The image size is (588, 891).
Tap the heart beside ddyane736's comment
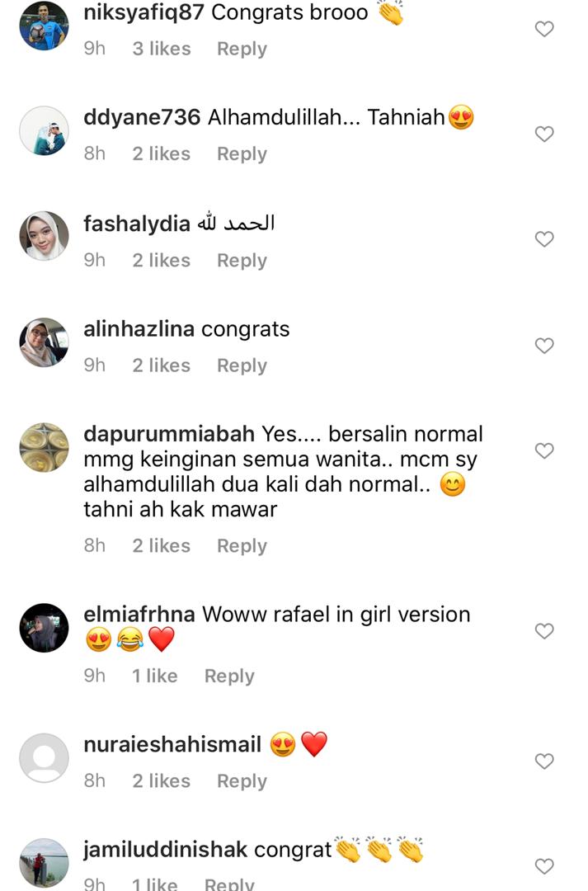pyautogui.click(x=544, y=134)
